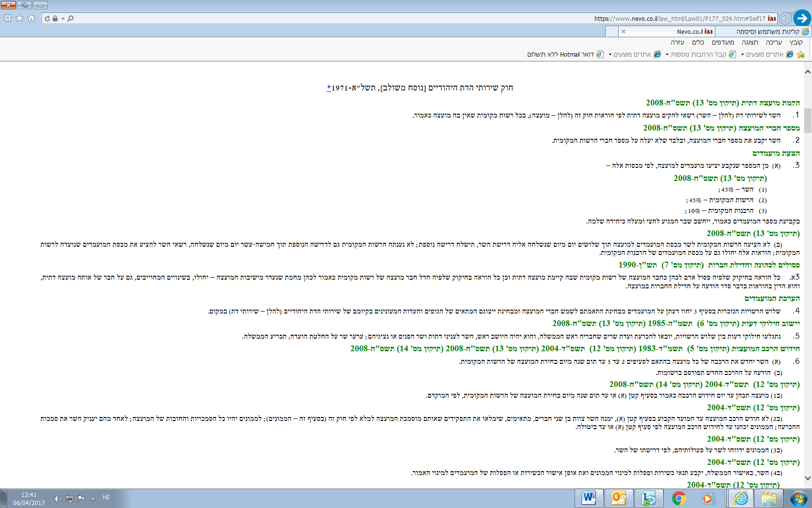812x508 pixels.
Task: Switch to the 'קליטת משתמש וסיסמה' tab
Action: tap(768, 31)
